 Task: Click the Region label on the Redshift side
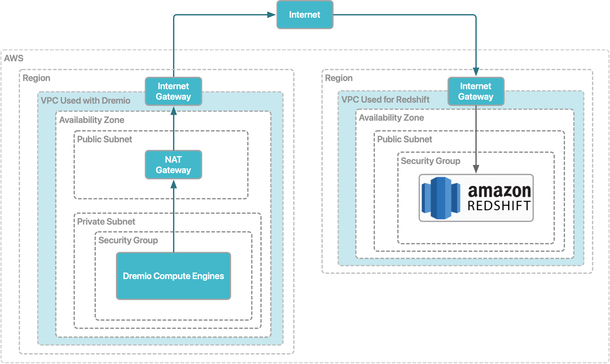pyautogui.click(x=339, y=78)
